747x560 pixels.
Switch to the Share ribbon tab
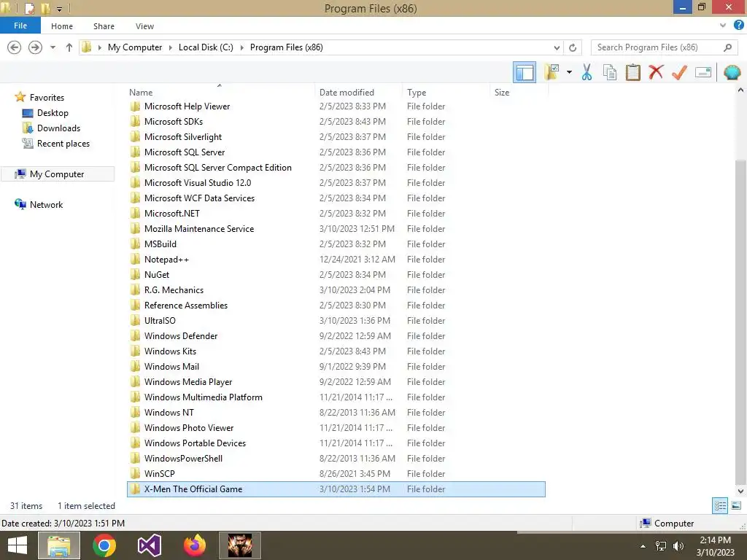104,26
